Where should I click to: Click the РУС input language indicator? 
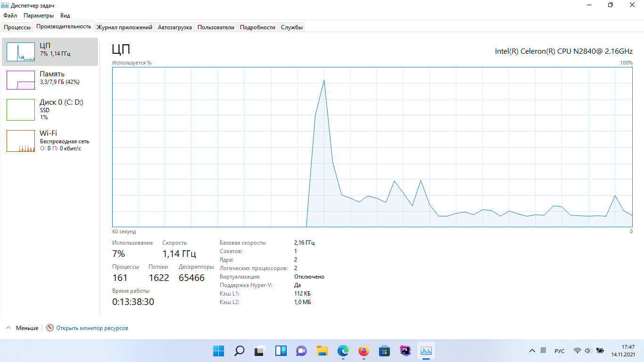click(x=559, y=351)
